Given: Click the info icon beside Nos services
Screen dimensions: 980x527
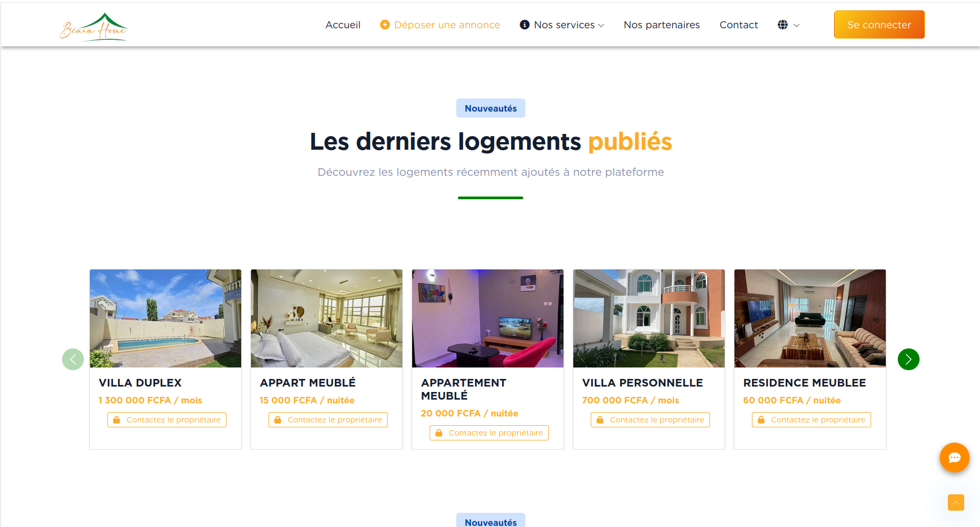Looking at the screenshot, I should click(x=525, y=25).
